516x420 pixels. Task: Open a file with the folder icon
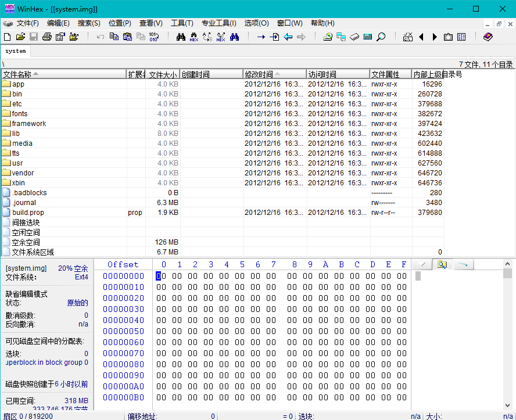point(20,37)
